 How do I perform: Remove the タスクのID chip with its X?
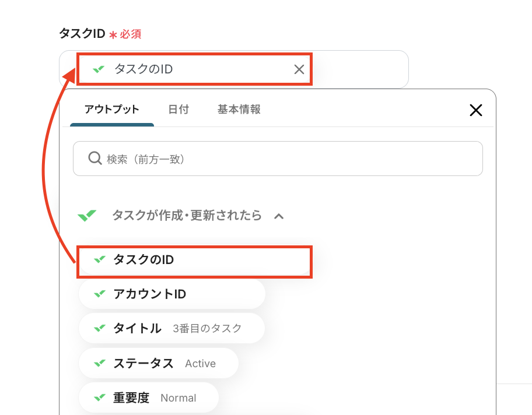coord(299,69)
